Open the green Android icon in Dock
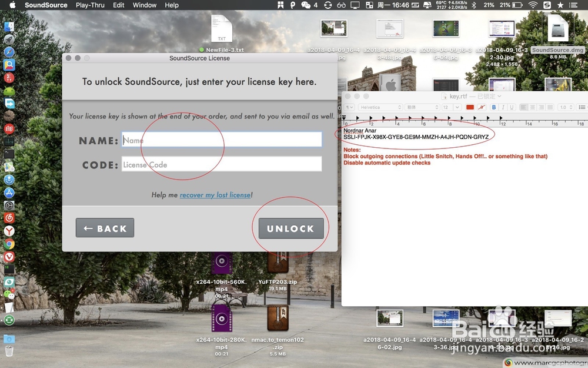Viewport: 588px width, 368px height. [9, 91]
